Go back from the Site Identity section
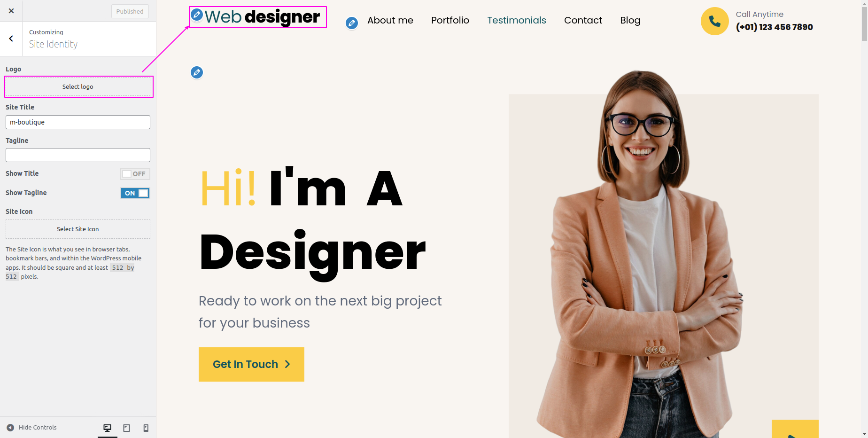Viewport: 868px width, 438px height. click(11, 39)
